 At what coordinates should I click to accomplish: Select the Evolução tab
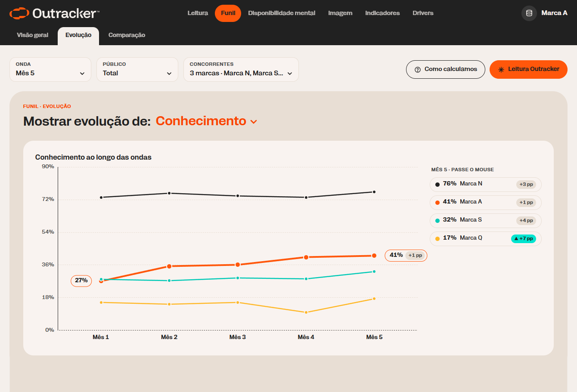click(x=78, y=36)
